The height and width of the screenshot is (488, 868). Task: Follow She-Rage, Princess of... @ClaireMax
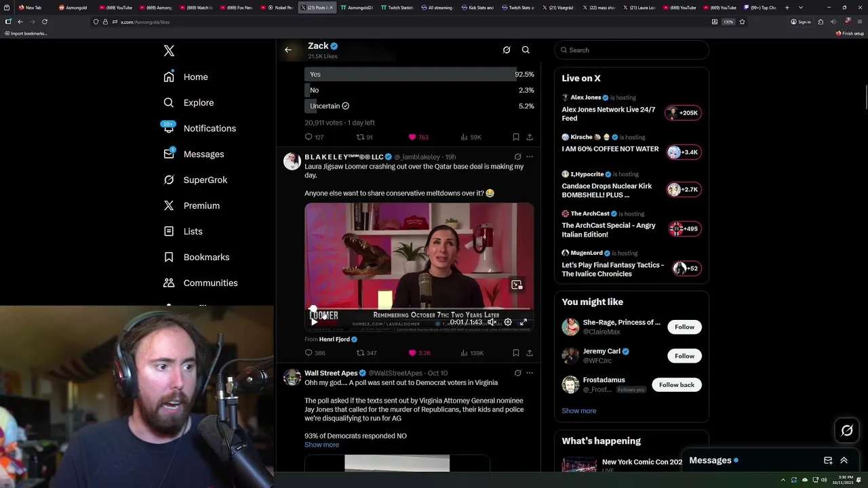pos(684,327)
